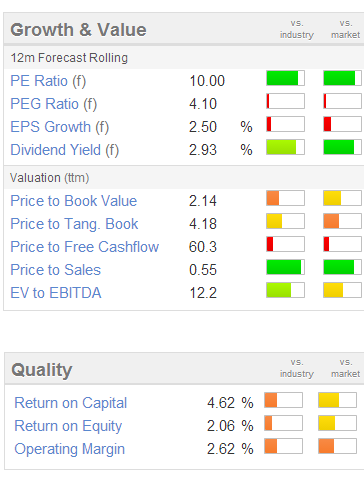Click the Return on Equity link
The height and width of the screenshot is (479, 364).
point(68,426)
